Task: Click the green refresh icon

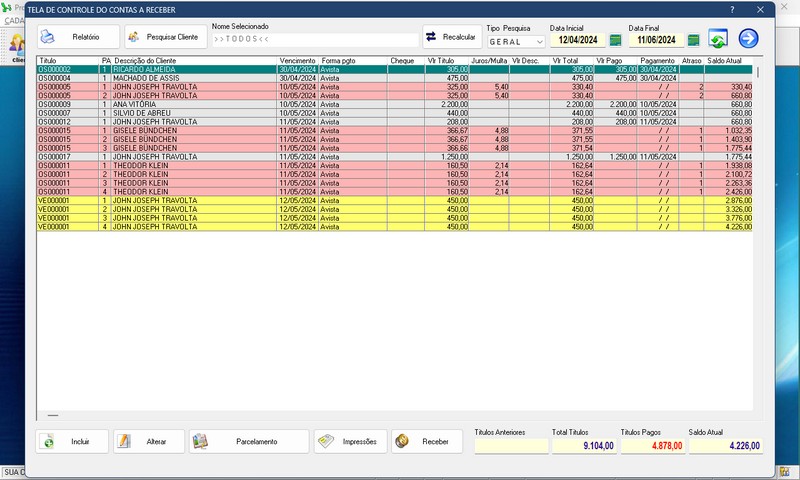Action: [718, 39]
